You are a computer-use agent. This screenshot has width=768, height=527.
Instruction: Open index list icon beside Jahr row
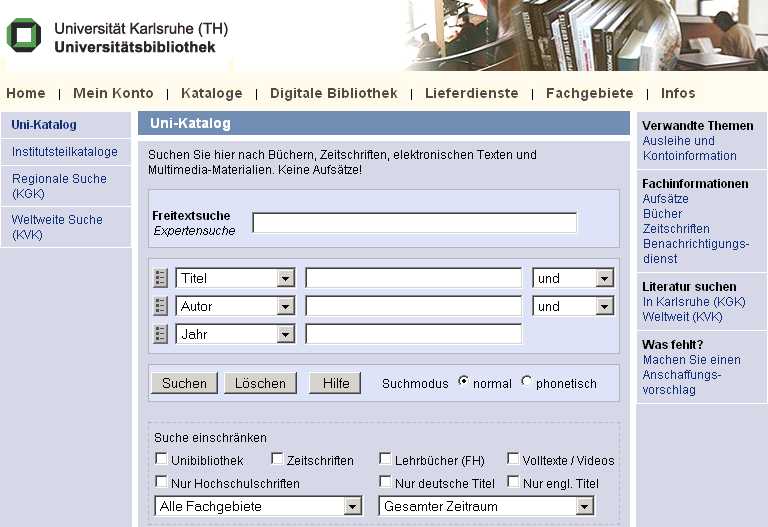click(160, 334)
